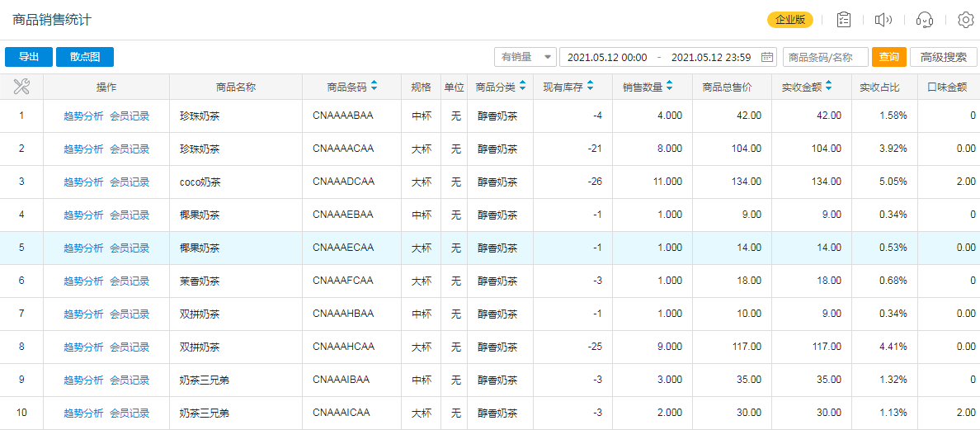Open 会员记录 for row 5
The height and width of the screenshot is (430, 980).
click(x=130, y=248)
